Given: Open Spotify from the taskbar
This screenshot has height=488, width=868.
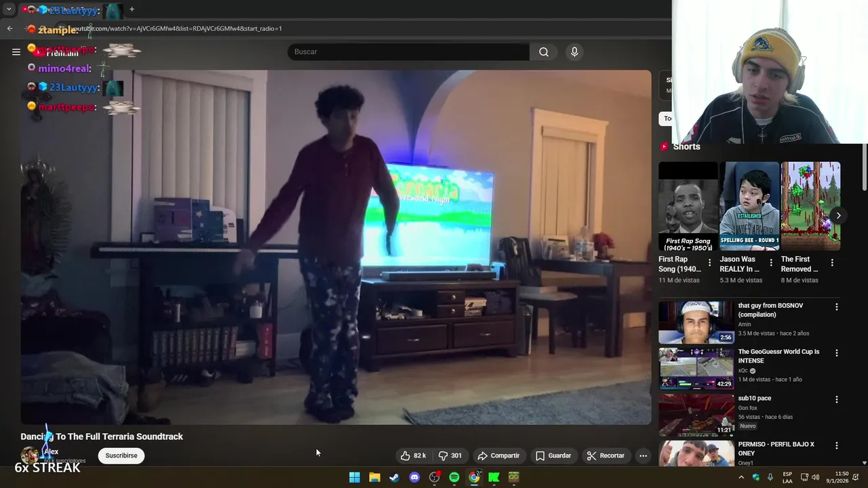Looking at the screenshot, I should point(454,477).
